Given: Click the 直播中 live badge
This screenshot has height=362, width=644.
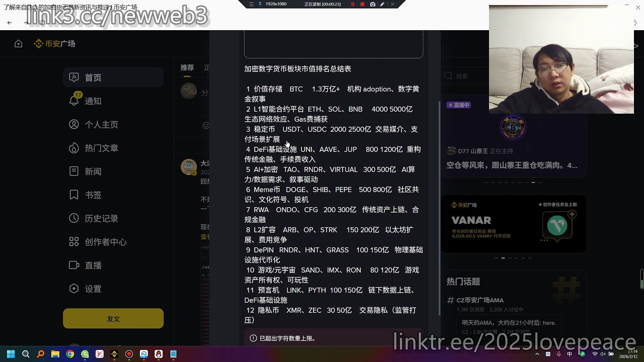Looking at the screenshot, I should (x=459, y=105).
